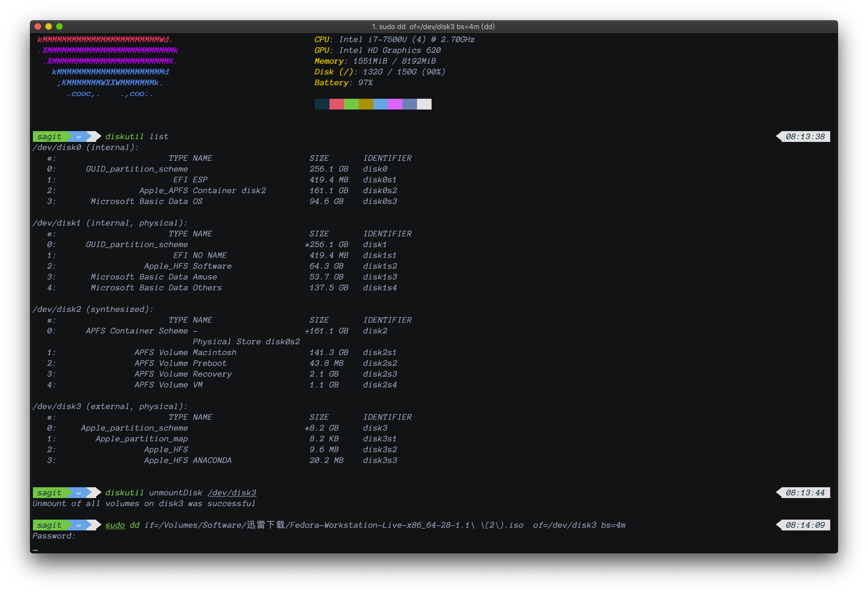
Task: Click the disk3s3 identifier text
Action: pos(379,460)
